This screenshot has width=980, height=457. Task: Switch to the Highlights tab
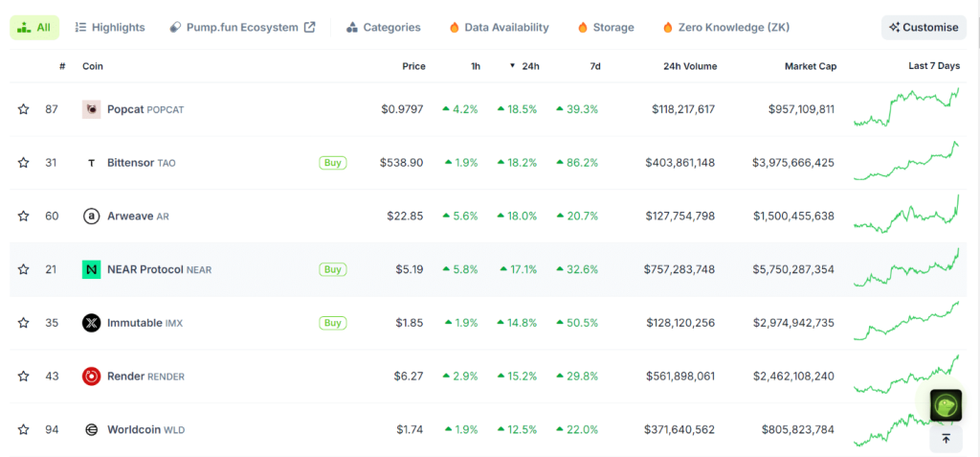click(110, 28)
